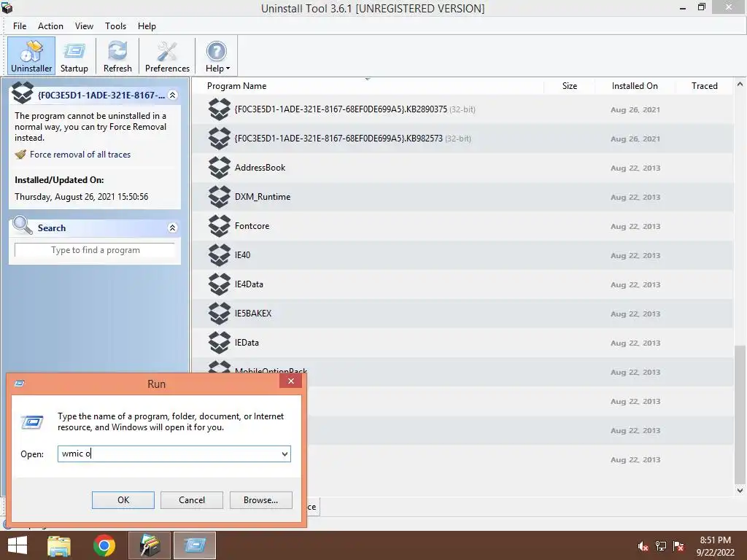Click Force removal of all traces
747x560 pixels.
pyautogui.click(x=80, y=155)
